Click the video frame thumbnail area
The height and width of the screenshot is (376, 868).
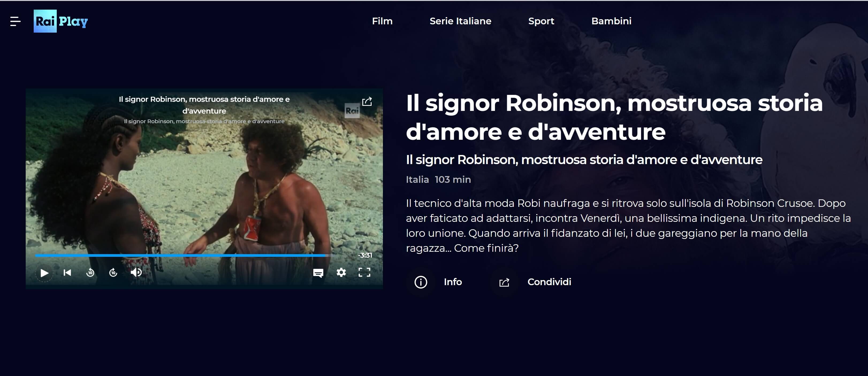[204, 188]
